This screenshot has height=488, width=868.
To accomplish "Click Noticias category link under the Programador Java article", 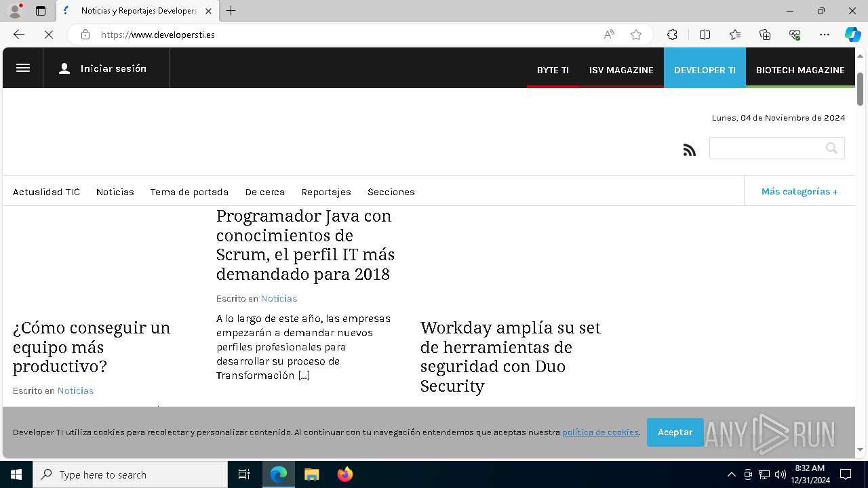I will tap(279, 298).
